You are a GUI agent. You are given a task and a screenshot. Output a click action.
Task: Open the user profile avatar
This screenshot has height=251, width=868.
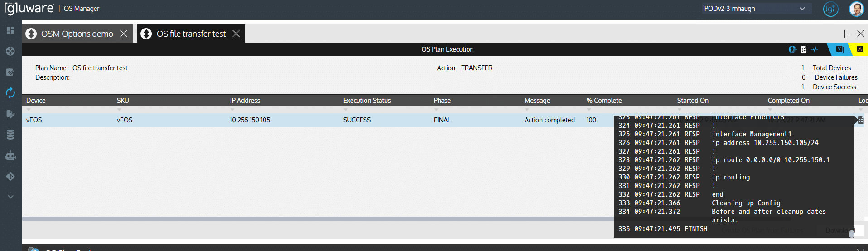click(856, 9)
